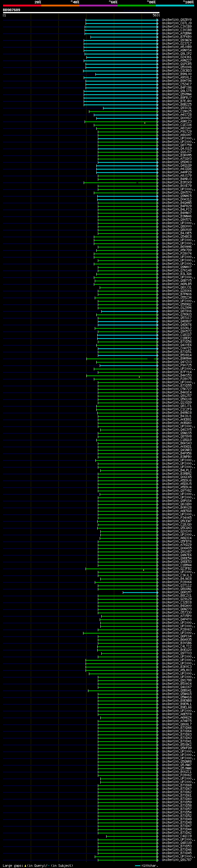Select the UniRef100_B4P829 label
Screen dimensions: 197x868
tap(176, 206)
